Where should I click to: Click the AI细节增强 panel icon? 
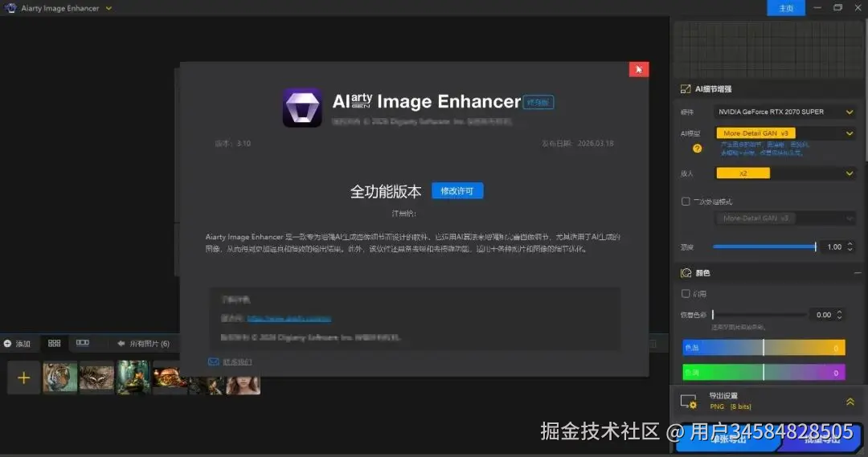coord(686,89)
